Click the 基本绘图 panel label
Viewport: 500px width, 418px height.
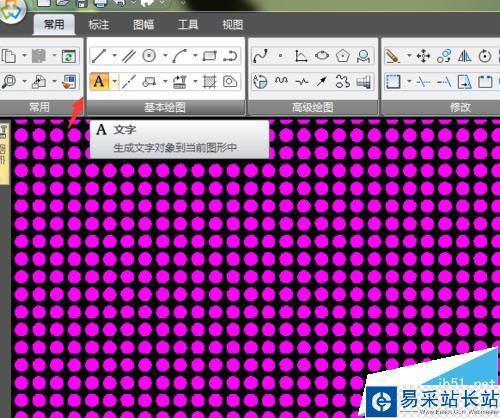coord(165,107)
